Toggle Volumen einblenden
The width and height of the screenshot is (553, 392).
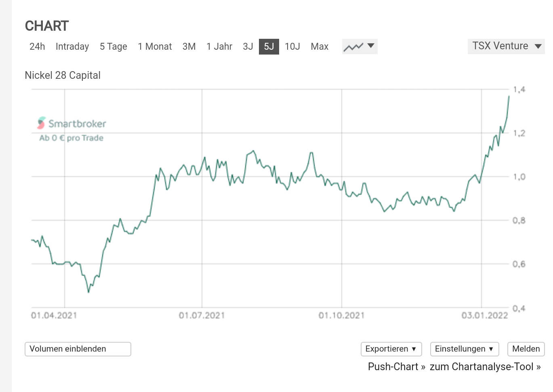[78, 349]
